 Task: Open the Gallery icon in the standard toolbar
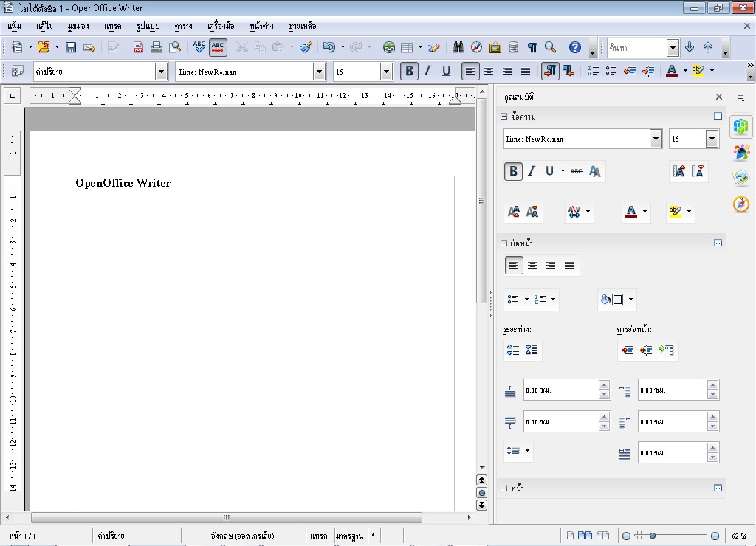495,47
